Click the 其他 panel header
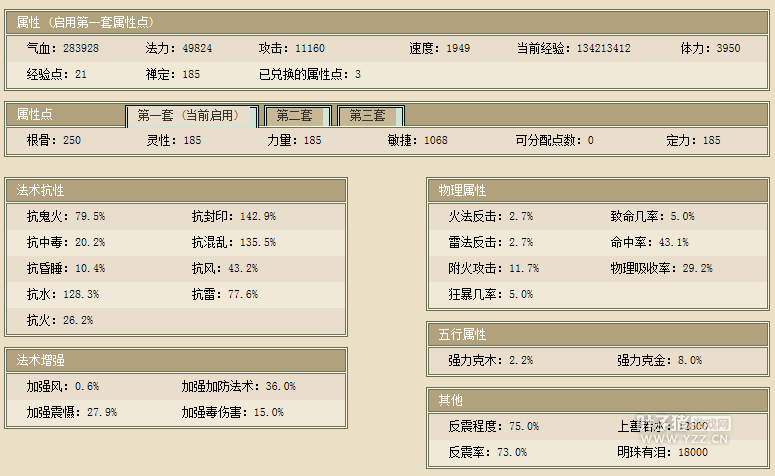 [x=450, y=400]
